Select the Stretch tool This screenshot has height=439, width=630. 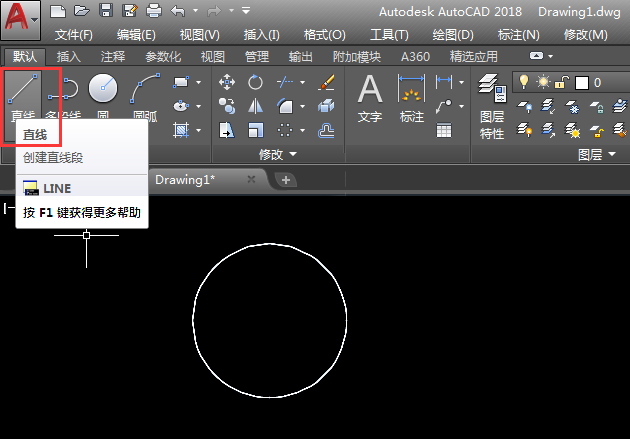227,130
